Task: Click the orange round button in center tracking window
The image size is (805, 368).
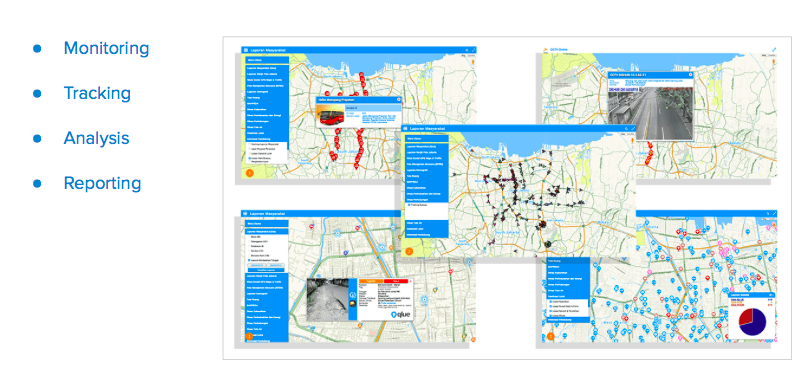Action: (x=409, y=251)
